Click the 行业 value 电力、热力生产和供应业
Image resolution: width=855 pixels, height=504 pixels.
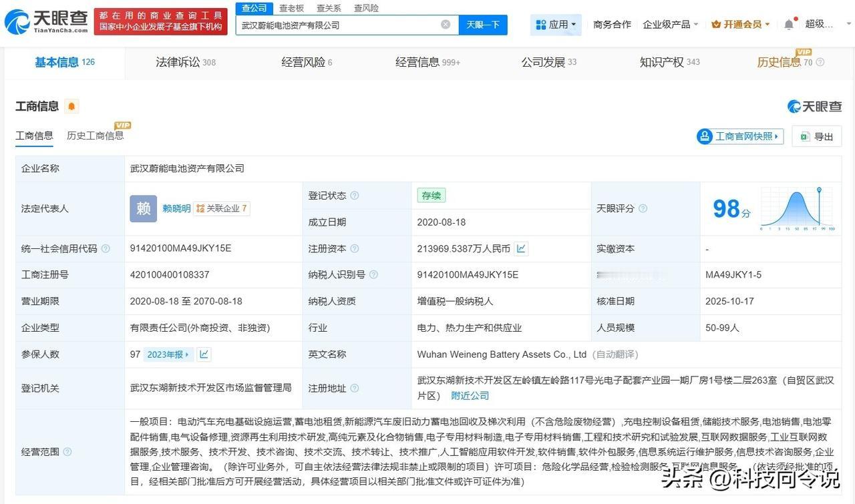tap(470, 328)
